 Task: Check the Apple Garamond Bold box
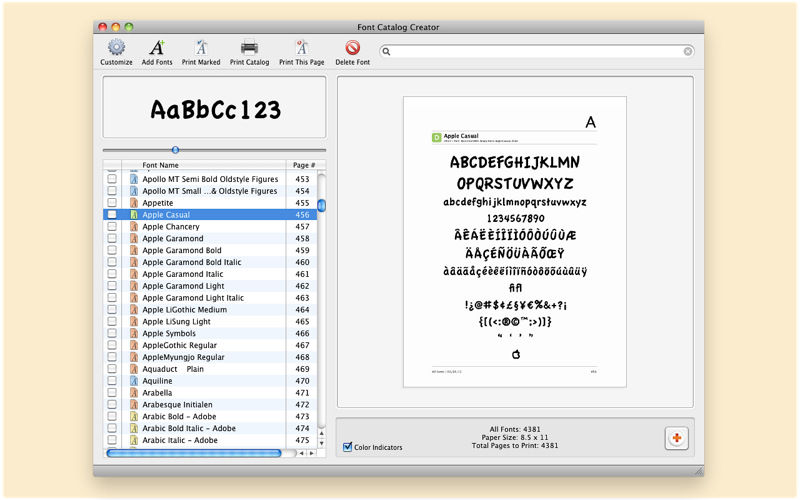click(x=112, y=250)
